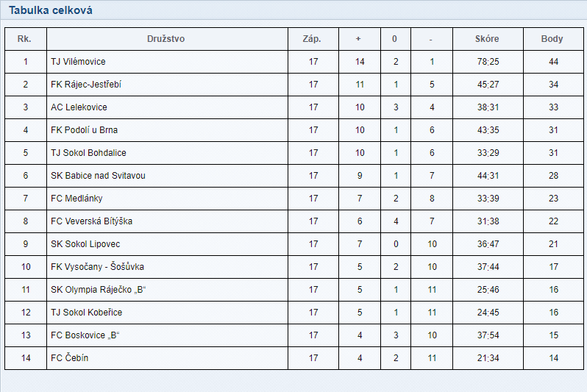Click the Rk. column header

pos(24,39)
